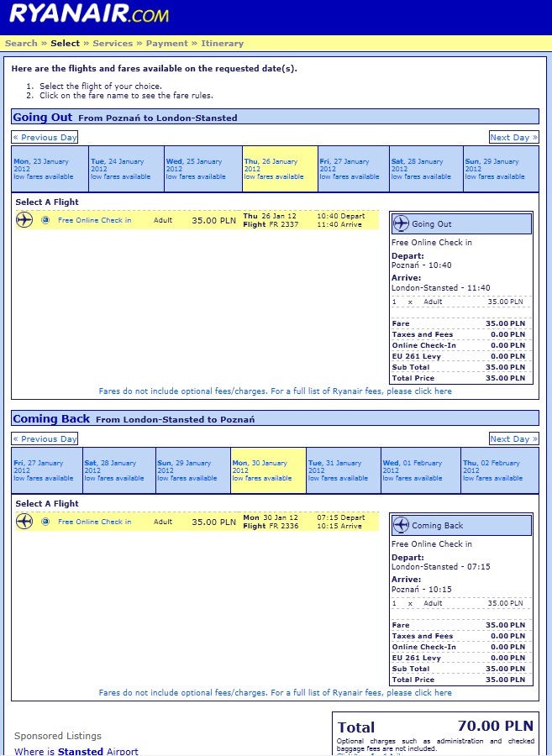
Task: Select Tue, 31 January return date tab
Action: (x=344, y=470)
